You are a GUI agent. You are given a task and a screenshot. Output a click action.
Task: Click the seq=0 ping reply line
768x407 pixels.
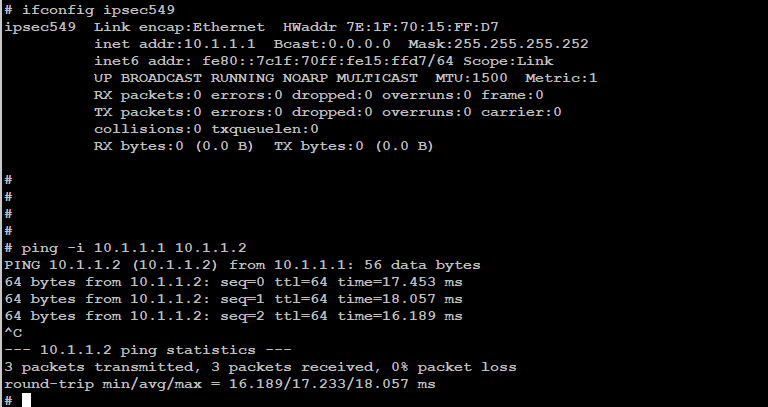pos(233,282)
